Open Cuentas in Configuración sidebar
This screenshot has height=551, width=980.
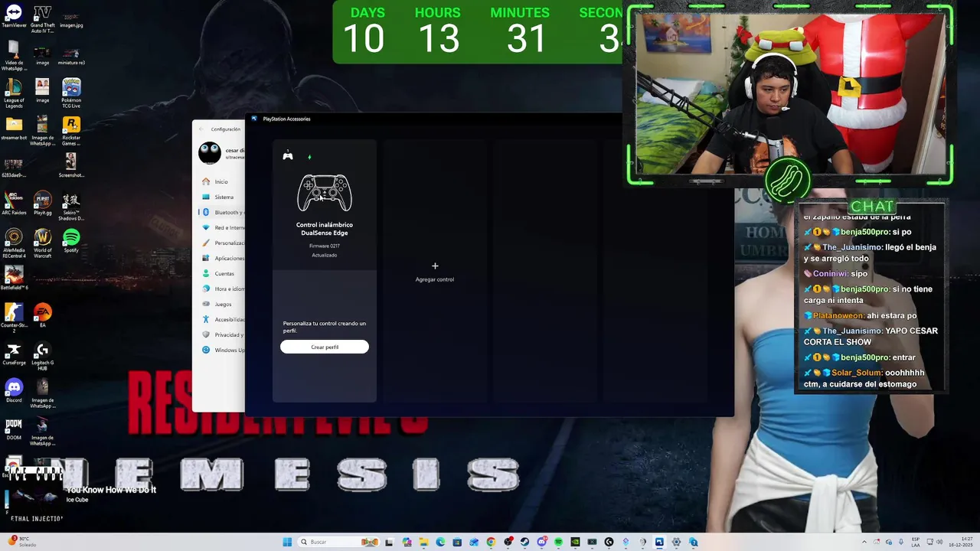[220, 273]
